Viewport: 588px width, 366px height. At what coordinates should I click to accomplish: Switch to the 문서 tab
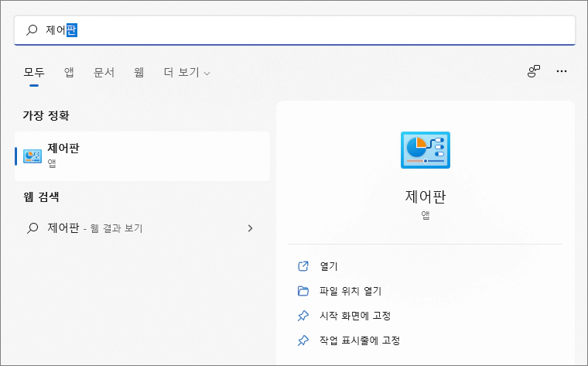pyautogui.click(x=104, y=72)
